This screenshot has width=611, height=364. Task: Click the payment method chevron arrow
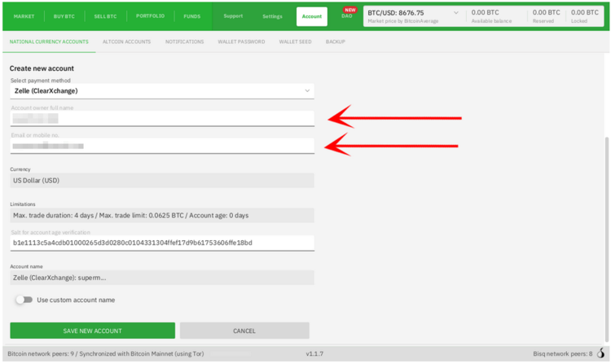(x=307, y=90)
